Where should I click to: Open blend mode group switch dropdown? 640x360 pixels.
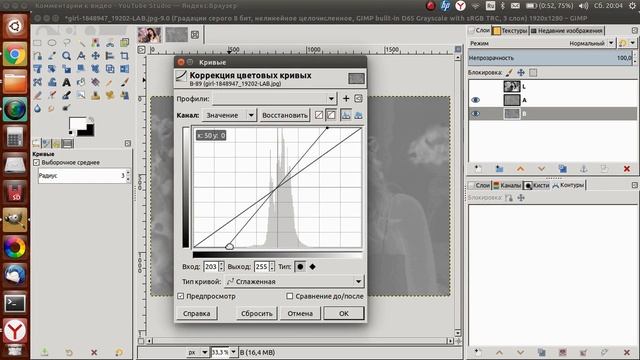click(628, 43)
